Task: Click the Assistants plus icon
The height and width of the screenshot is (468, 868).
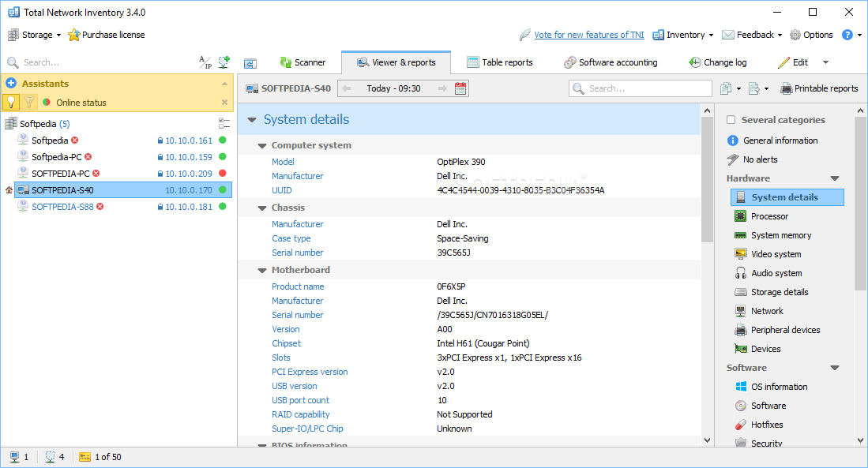Action: [x=11, y=84]
